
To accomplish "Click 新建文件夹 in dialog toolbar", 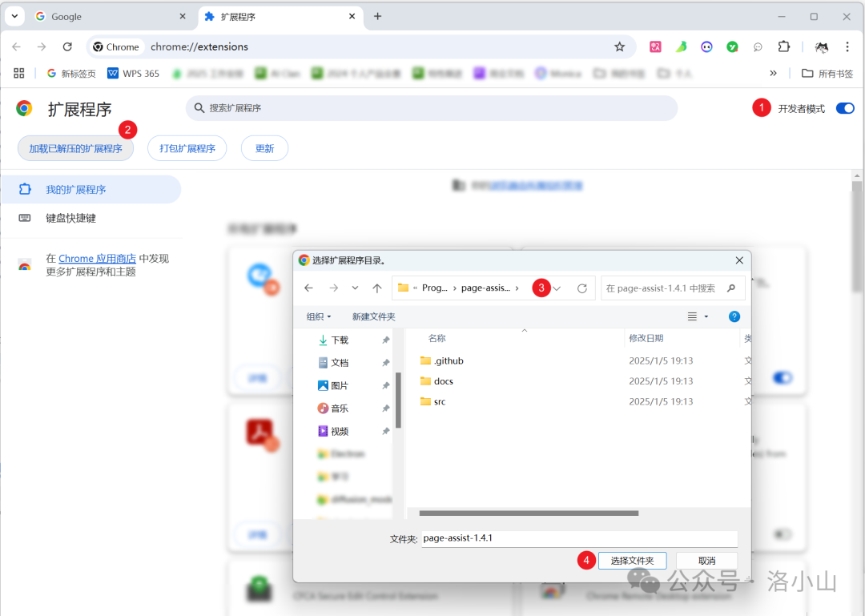I will pyautogui.click(x=373, y=316).
